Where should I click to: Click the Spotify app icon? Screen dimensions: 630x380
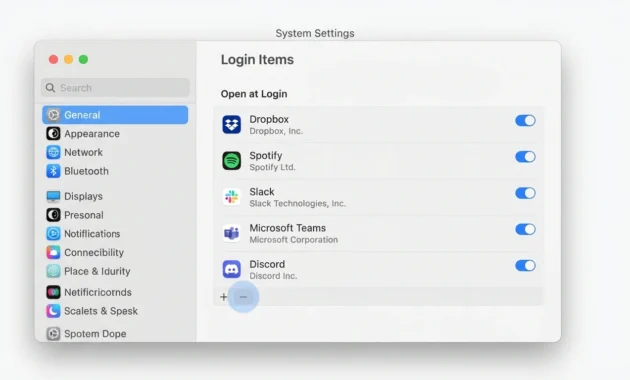232,161
